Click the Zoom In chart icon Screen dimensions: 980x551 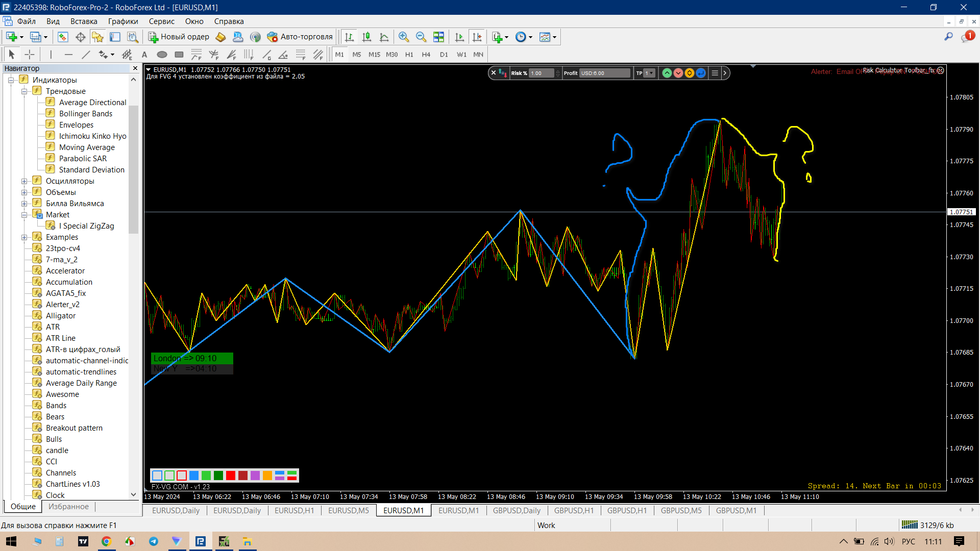coord(404,37)
